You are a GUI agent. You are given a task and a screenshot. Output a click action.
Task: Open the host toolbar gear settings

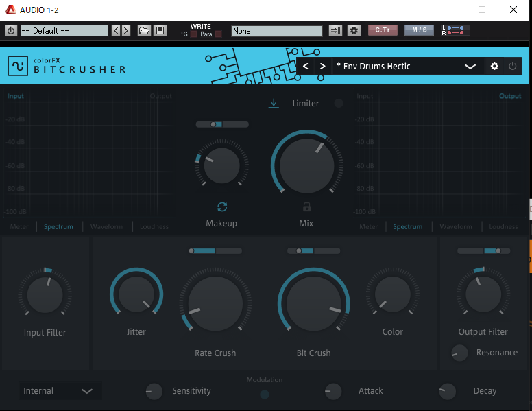354,31
